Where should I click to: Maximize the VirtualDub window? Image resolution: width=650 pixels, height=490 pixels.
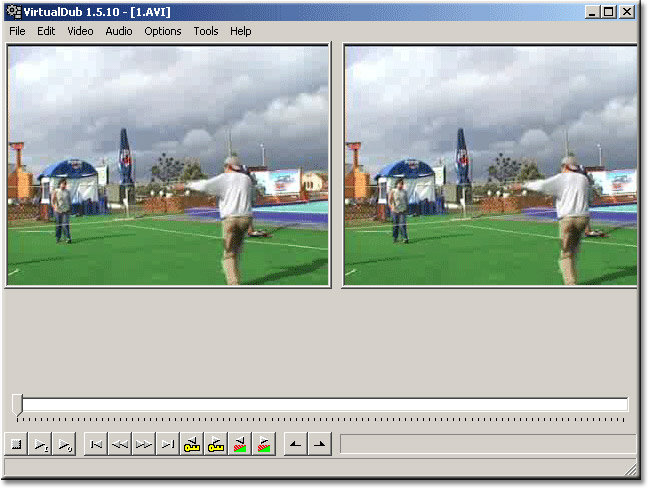(609, 12)
